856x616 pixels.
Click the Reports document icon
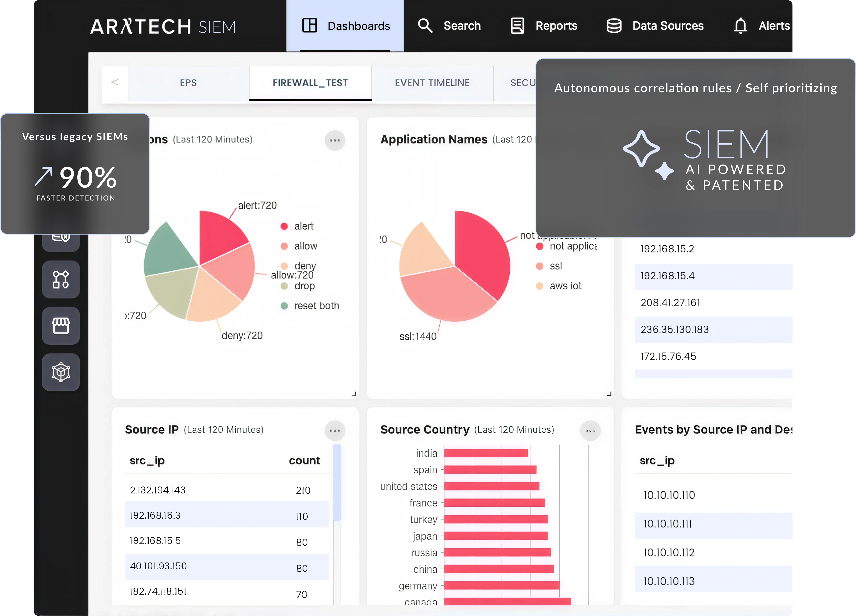click(517, 26)
